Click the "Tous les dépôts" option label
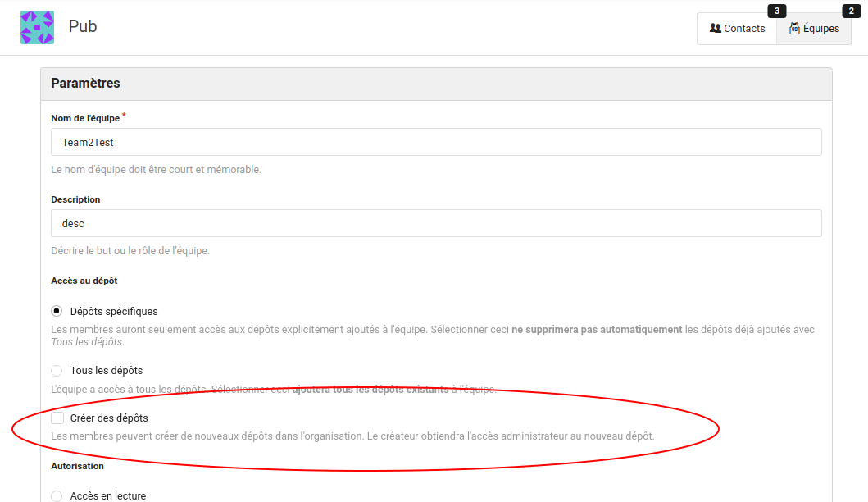 coord(107,370)
